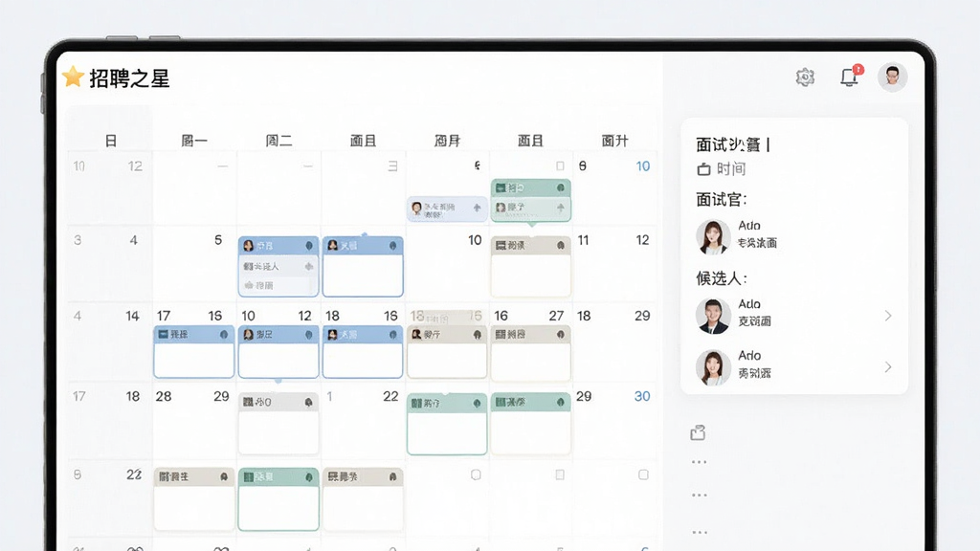Click the share icon below the interview details panel
The width and height of the screenshot is (980, 551).
(698, 432)
